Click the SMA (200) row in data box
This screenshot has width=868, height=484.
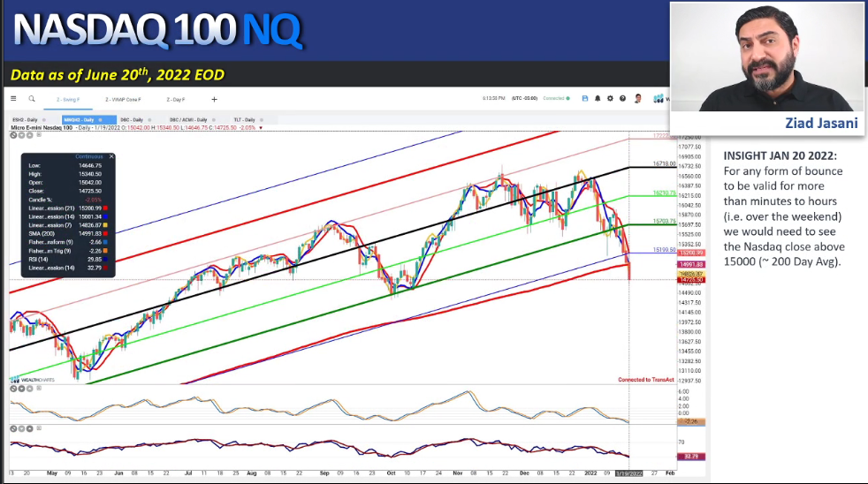pyautogui.click(x=67, y=233)
